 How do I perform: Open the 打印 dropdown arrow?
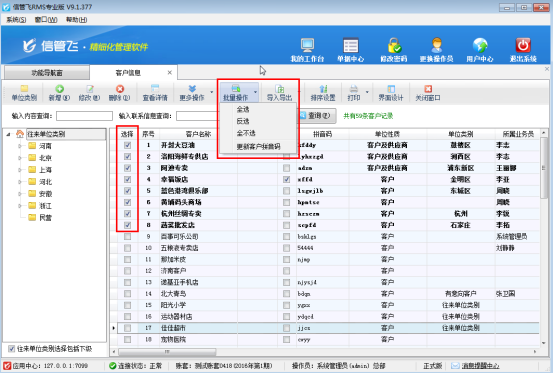coord(367,93)
